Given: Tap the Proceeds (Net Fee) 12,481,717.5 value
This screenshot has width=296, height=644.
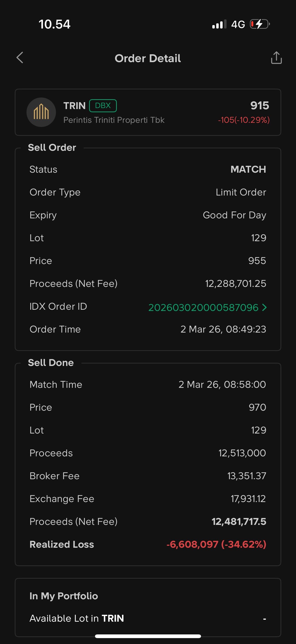Looking at the screenshot, I should coord(239,521).
